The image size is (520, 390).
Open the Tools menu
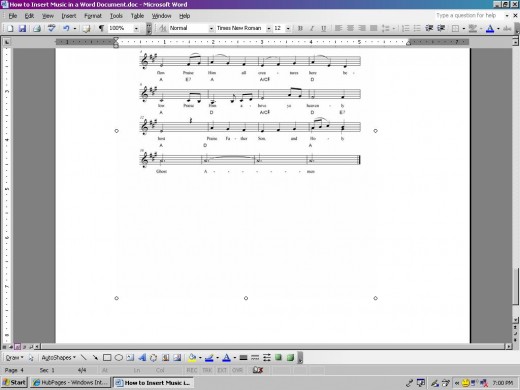coord(116,16)
